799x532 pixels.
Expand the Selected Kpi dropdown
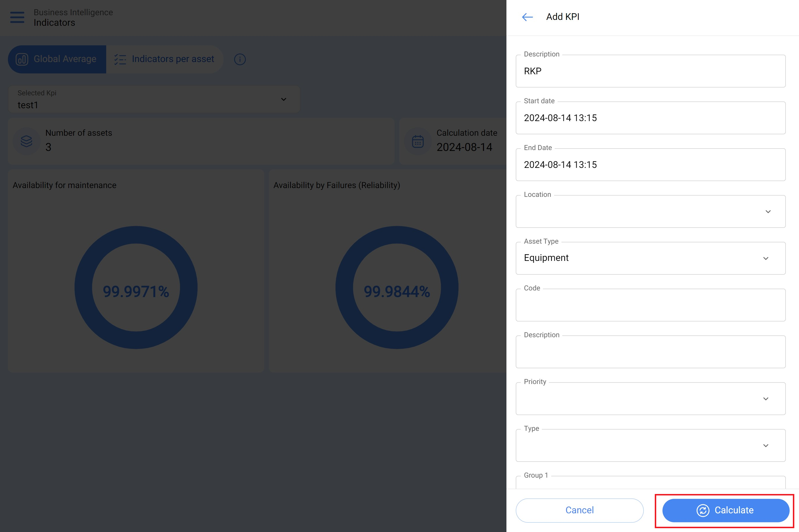coord(154,99)
